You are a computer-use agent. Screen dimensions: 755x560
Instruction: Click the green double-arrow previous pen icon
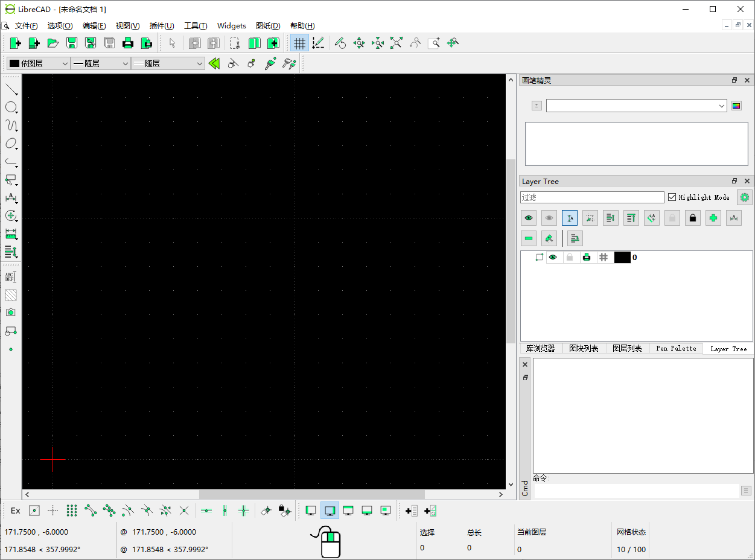pos(214,63)
